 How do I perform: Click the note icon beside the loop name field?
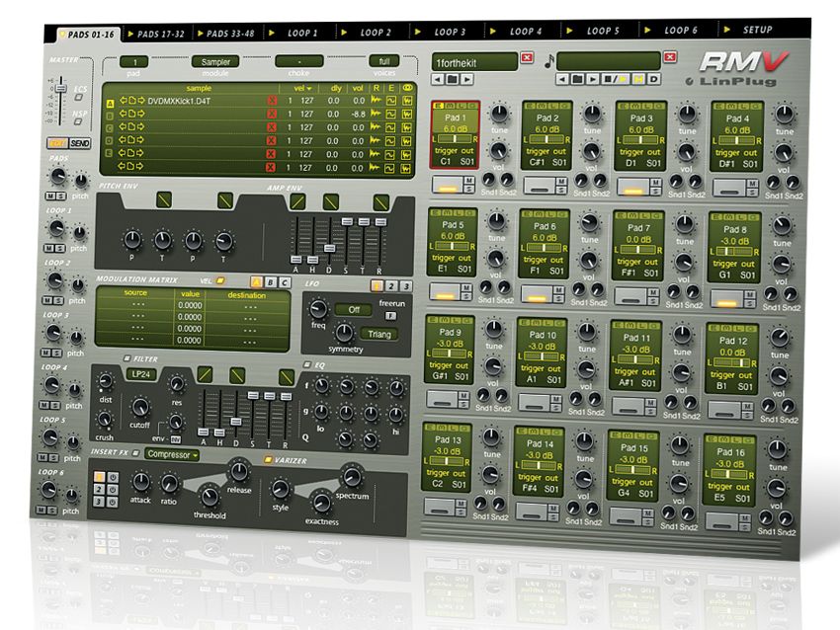[x=548, y=62]
